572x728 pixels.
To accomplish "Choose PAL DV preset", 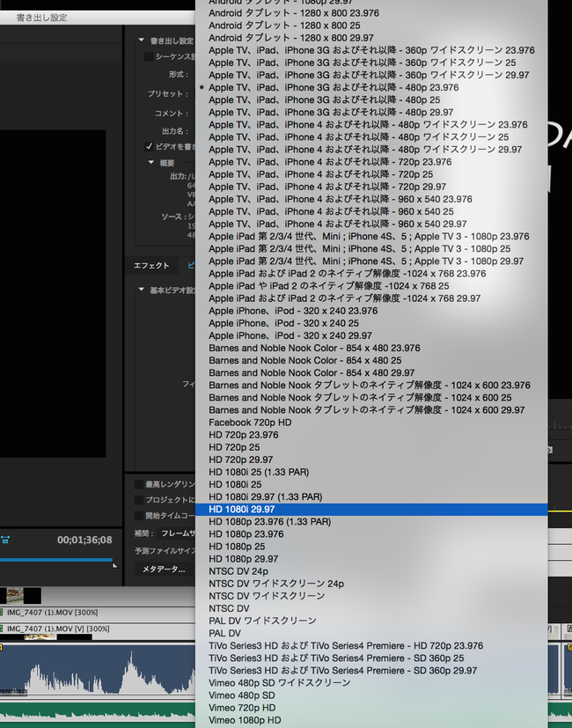I will click(371, 633).
